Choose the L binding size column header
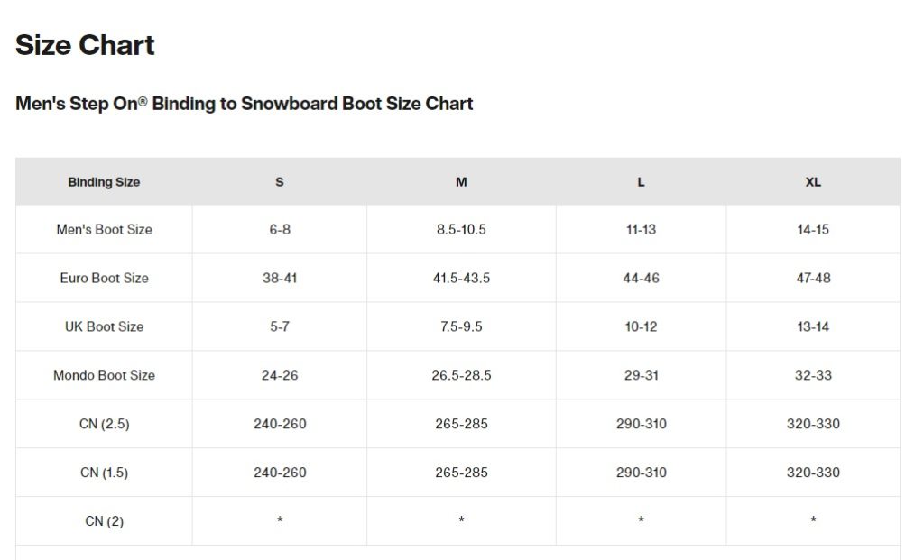This screenshot has width=924, height=560. (641, 182)
